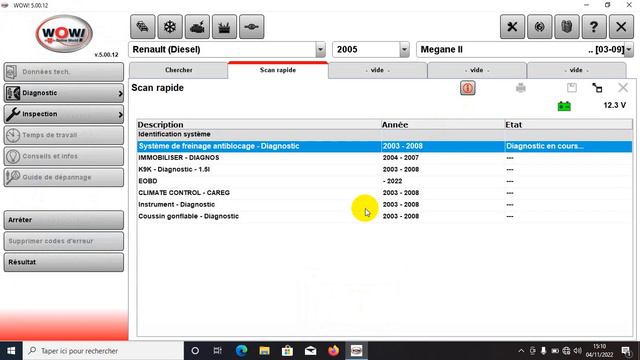The width and height of the screenshot is (640, 360).
Task: Open Firefox from the taskbar
Action: [333, 351]
